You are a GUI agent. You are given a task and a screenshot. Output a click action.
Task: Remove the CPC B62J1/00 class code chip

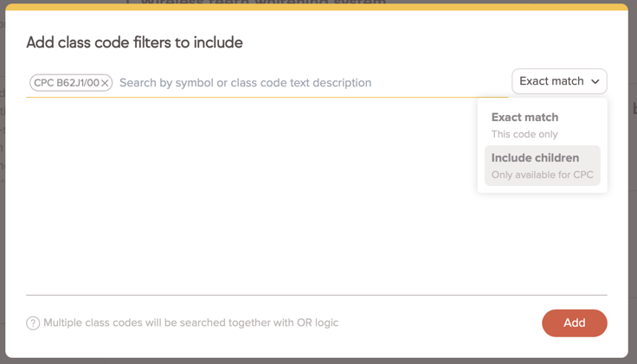point(105,83)
